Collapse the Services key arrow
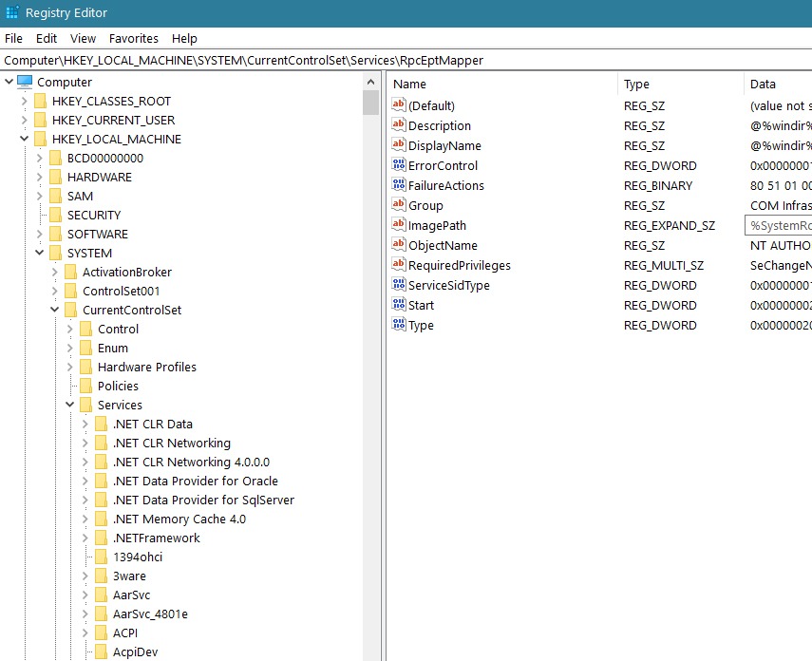 (x=69, y=405)
